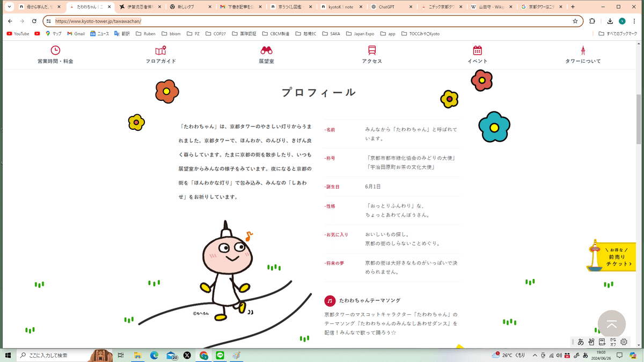Viewport: 644px width, 362px height.
Task: Open the Mail app on taskbar
Action: [x=172, y=355]
